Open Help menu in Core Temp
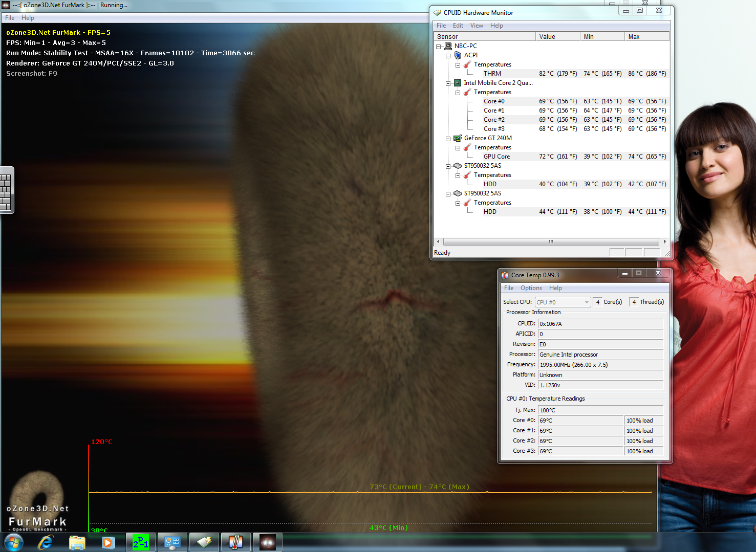756x552 pixels. [555, 288]
